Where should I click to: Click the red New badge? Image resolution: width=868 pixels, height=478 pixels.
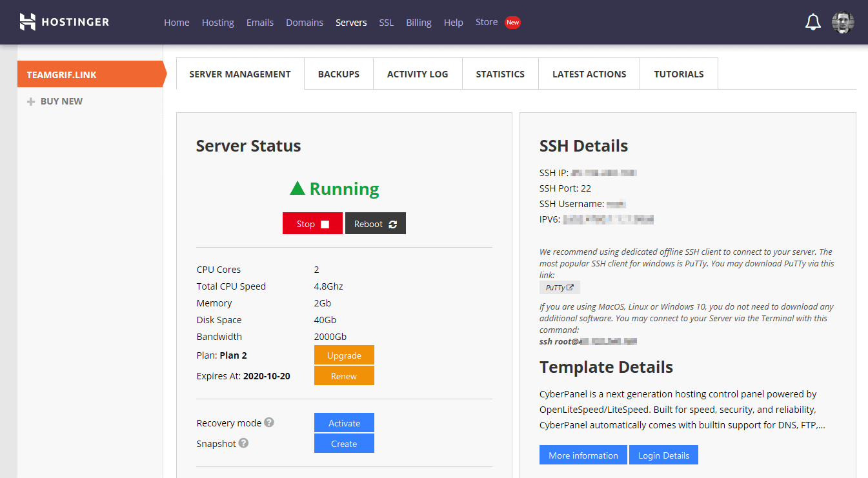click(x=512, y=23)
